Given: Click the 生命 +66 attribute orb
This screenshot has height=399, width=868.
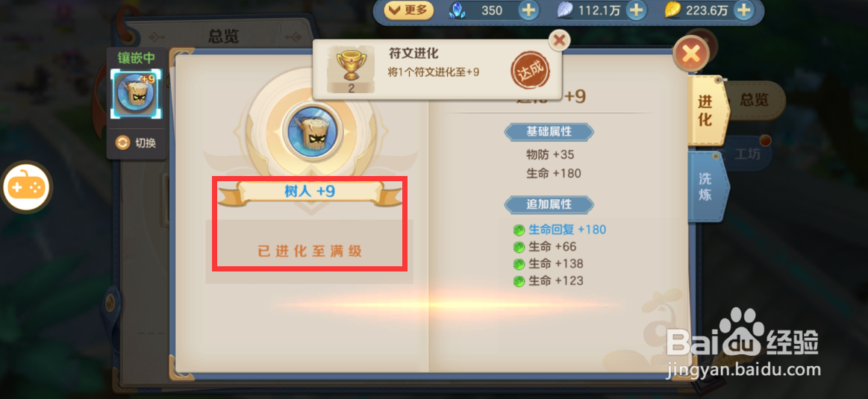Looking at the screenshot, I should click(519, 247).
